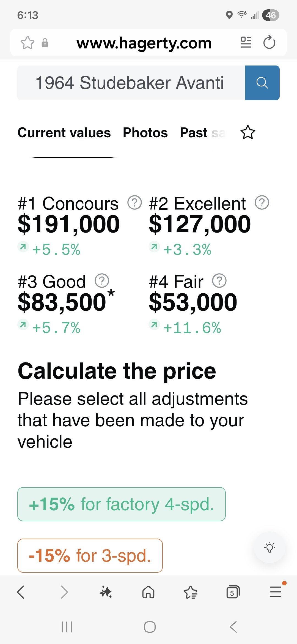
Task: Go to browser home page
Action: tap(148, 592)
